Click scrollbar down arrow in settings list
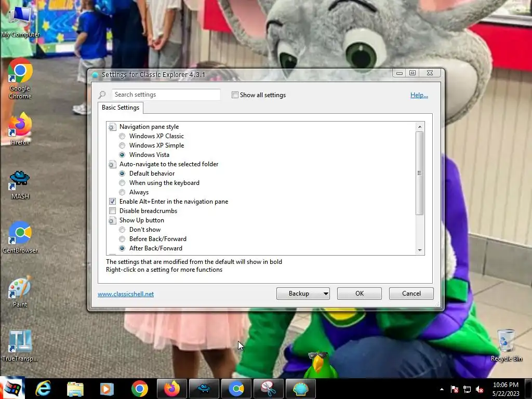This screenshot has height=399, width=532. (420, 250)
